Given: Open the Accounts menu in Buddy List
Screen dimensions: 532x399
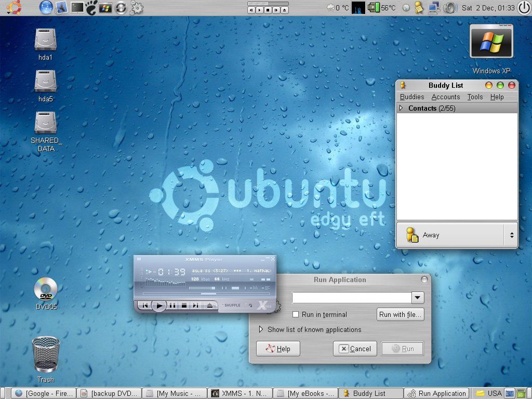Looking at the screenshot, I should pyautogui.click(x=445, y=97).
